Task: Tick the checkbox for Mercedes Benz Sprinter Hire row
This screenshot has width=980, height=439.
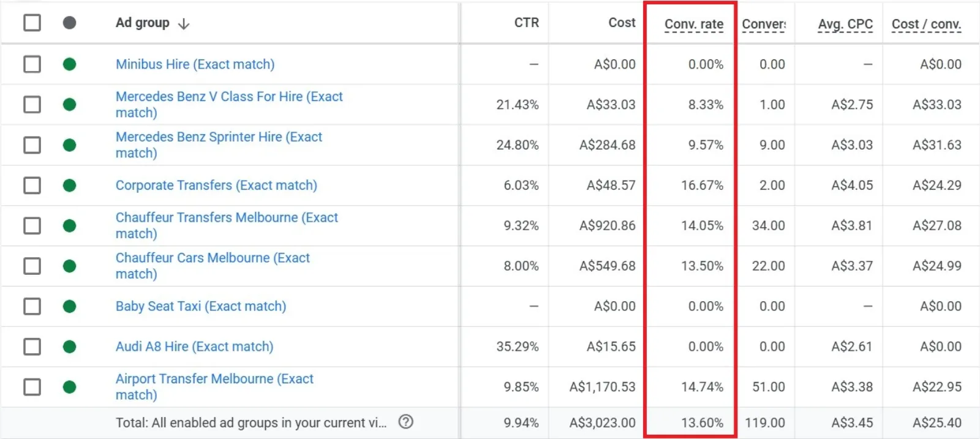Action: (x=32, y=145)
